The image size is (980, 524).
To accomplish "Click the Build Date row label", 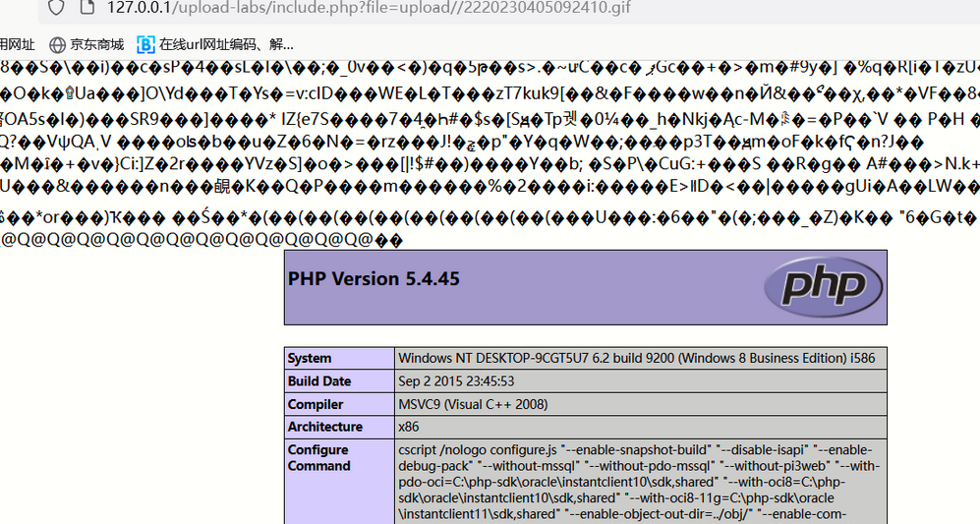I will click(x=319, y=381).
